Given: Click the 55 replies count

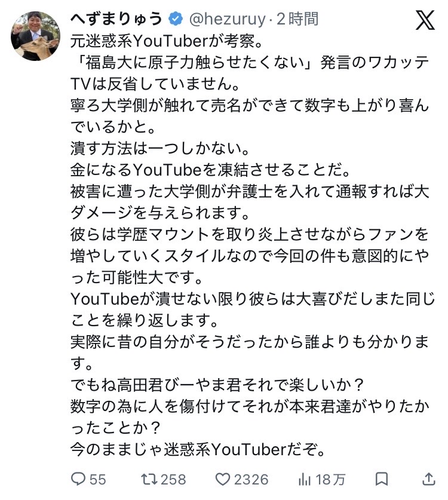Looking at the screenshot, I should pyautogui.click(x=97, y=479).
